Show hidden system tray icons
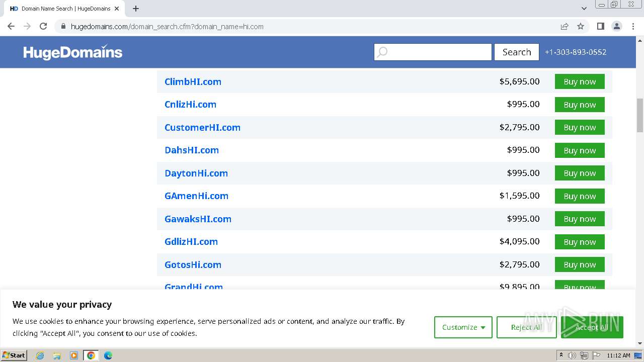644x362 pixels. pos(561,355)
